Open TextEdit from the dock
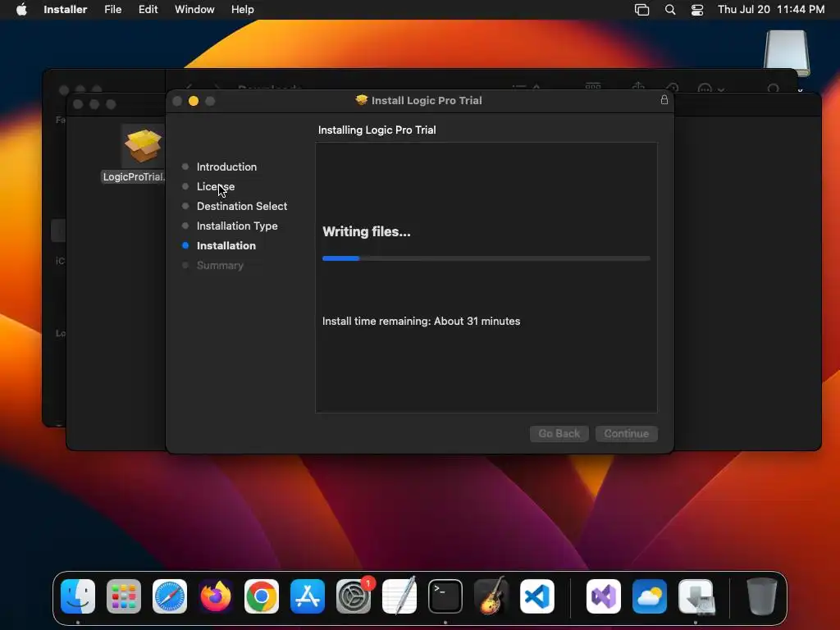This screenshot has width=840, height=630. click(x=399, y=596)
